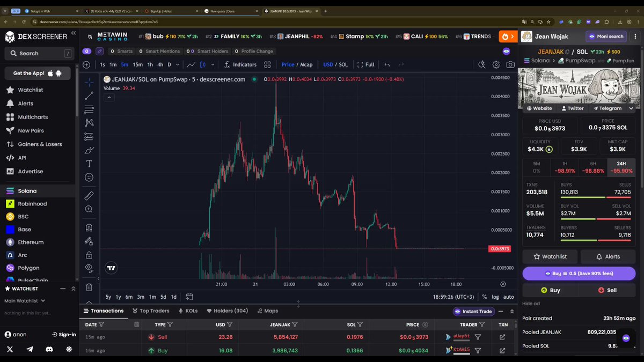Expand the social links chevron next to Telegram
The image size is (644, 362).
pos(631,108)
